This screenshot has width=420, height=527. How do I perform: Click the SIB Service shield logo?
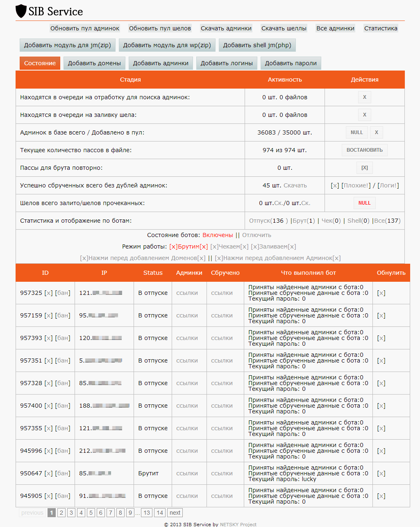point(21,11)
